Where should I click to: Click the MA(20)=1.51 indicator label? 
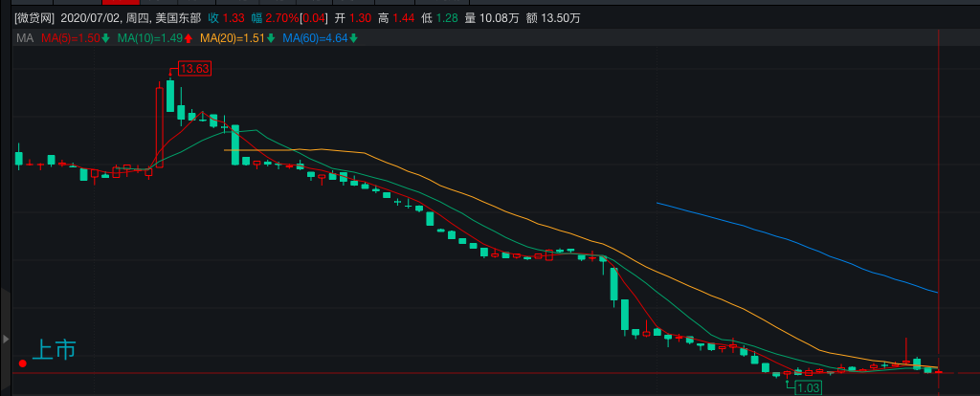234,38
